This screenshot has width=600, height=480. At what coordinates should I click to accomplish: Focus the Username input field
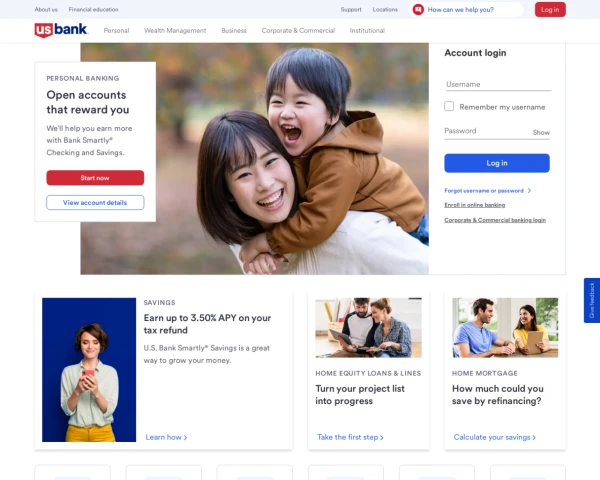pos(498,84)
